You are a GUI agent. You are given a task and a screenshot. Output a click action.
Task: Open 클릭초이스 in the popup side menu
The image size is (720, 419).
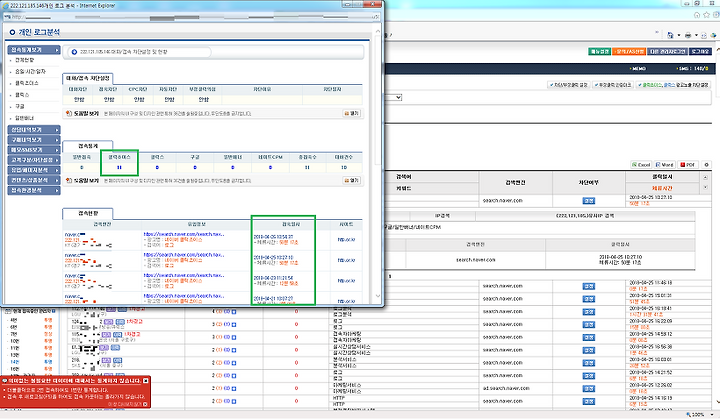27,83
